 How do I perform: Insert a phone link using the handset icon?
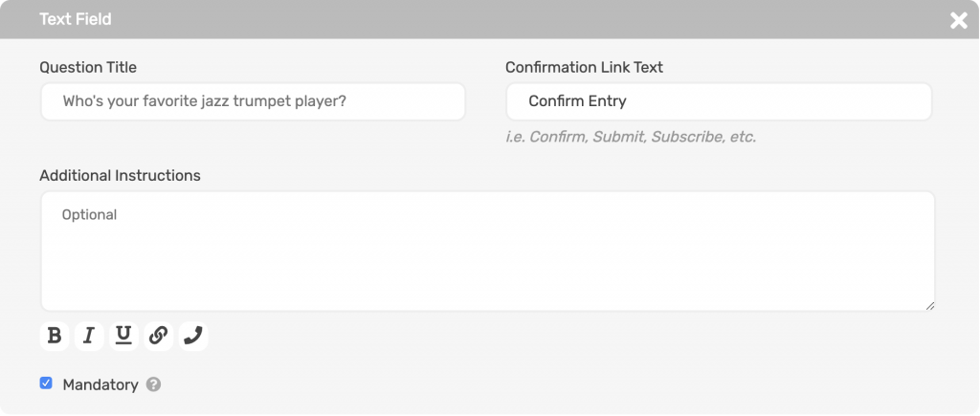(193, 336)
